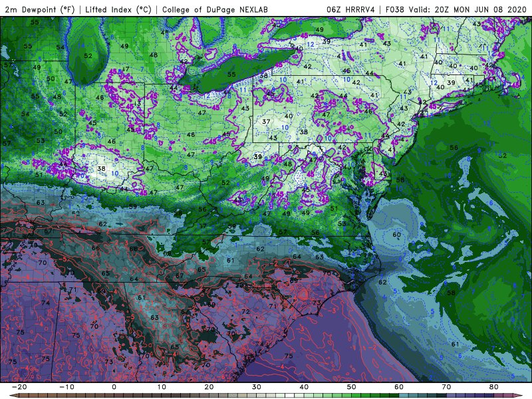Click the '55' dewpoint value over Lake Erie
Screen dimensions: 532x399
231,74
